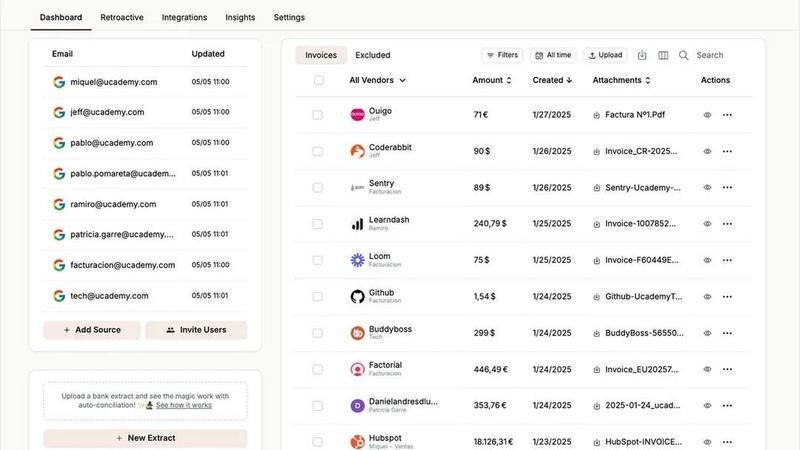Select the jeff@ucademy.com source row
Image resolution: width=800 pixels, height=450 pixels.
click(145, 112)
